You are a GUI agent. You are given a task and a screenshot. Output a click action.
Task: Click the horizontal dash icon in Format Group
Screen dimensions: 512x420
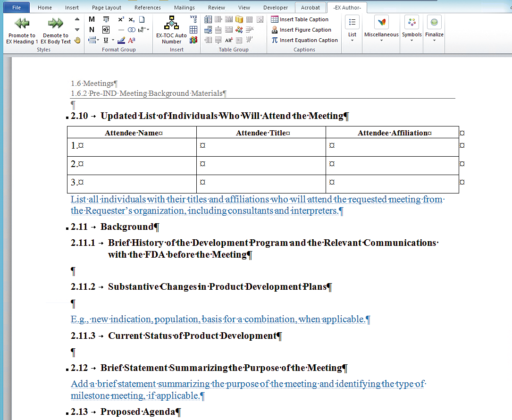pos(121,30)
